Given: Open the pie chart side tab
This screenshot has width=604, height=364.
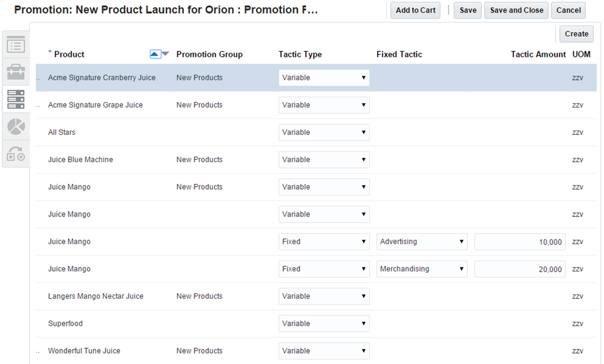Looking at the screenshot, I should coord(16,126).
